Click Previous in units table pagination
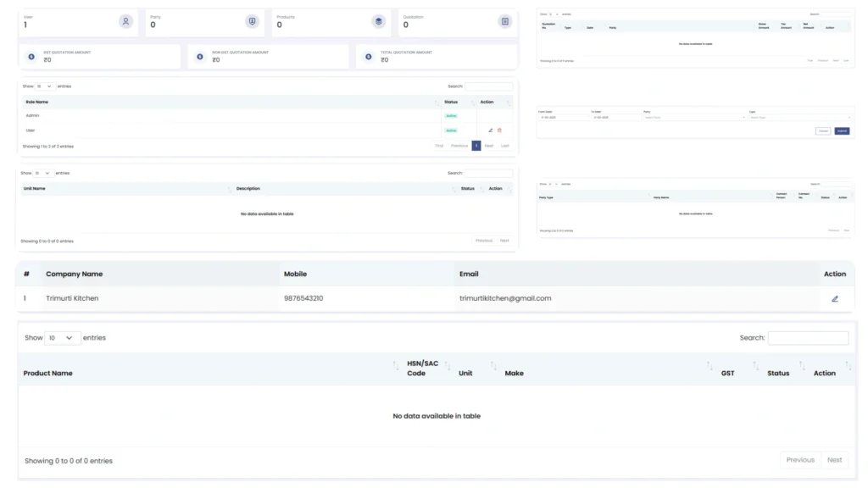Screen dimensions: 868x488 (484, 241)
